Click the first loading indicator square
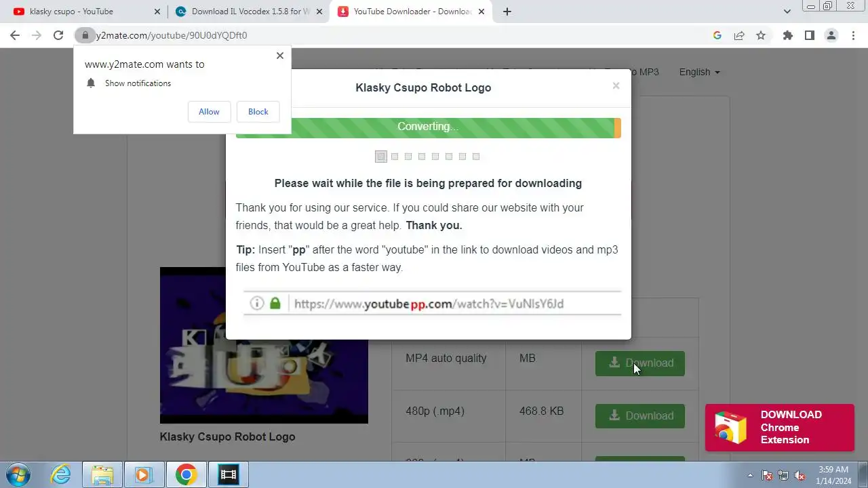Screen dimensions: 868x488 (381, 157)
